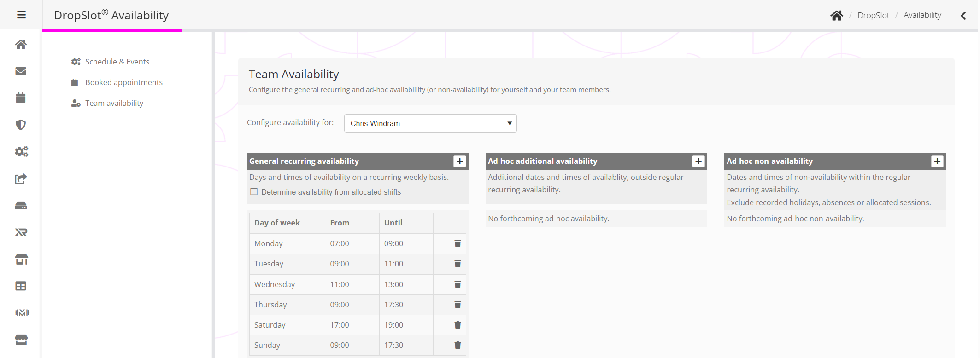Image resolution: width=980 pixels, height=358 pixels.
Task: Click the shield icon in the sidebar
Action: click(x=21, y=125)
